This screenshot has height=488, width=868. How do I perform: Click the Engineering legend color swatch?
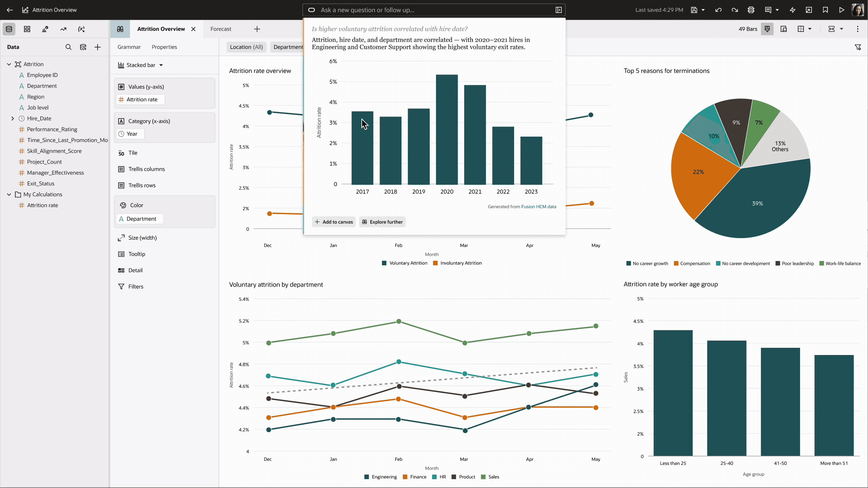[x=367, y=477]
